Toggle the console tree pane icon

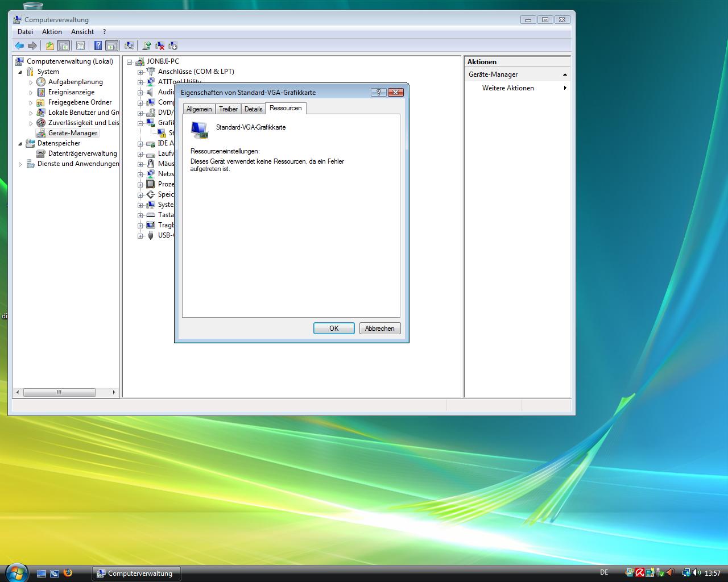(64, 45)
